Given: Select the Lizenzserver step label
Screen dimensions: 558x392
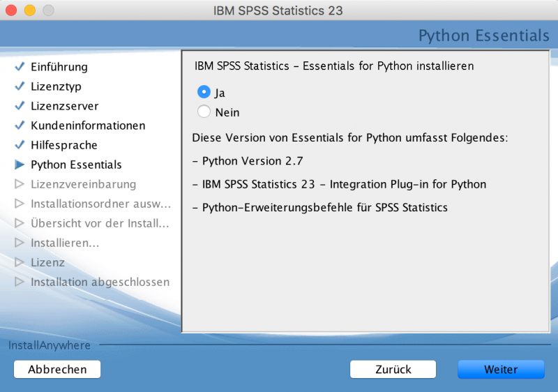Looking at the screenshot, I should [x=64, y=106].
